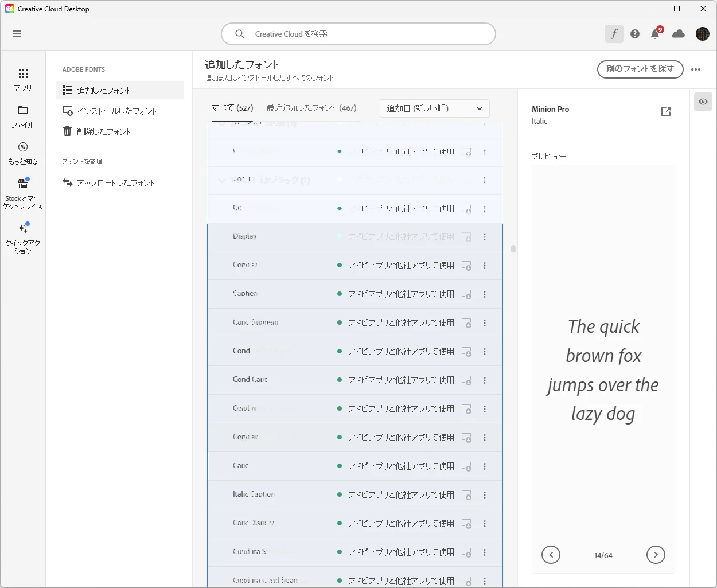Focus the Creative Cloud search field
This screenshot has height=588, width=717.
[358, 34]
